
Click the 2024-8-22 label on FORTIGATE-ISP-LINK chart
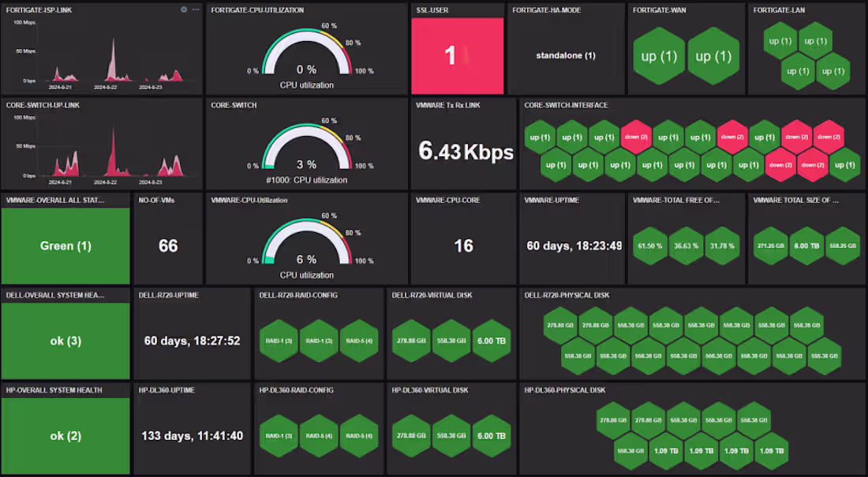pyautogui.click(x=105, y=88)
